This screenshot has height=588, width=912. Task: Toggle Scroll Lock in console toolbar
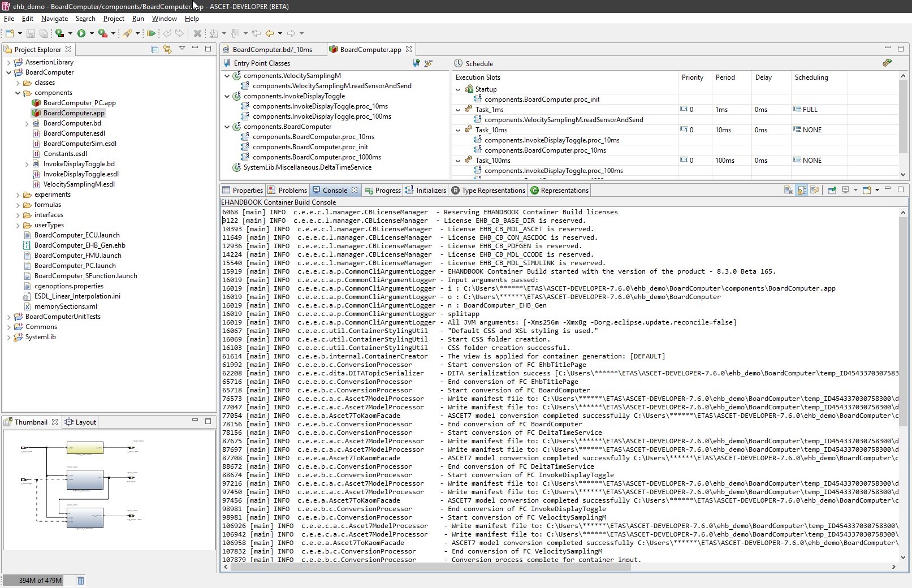802,191
